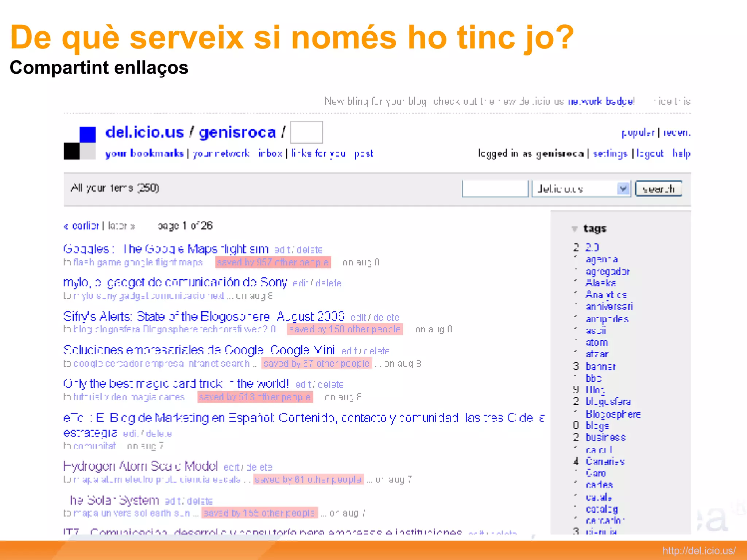
Task: Click the logout link
Action: 650,153
